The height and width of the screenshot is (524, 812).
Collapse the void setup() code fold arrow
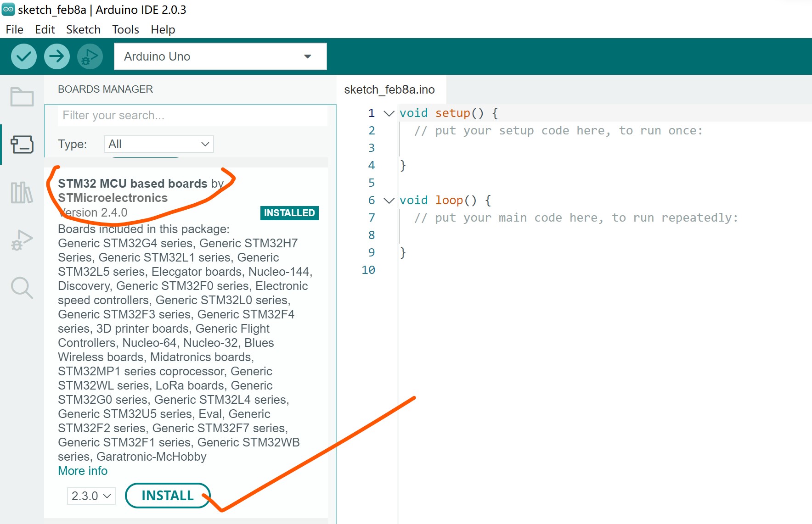[x=389, y=113]
